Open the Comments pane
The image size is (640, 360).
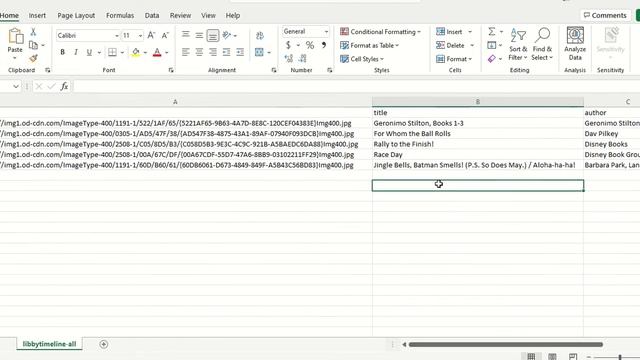point(605,15)
